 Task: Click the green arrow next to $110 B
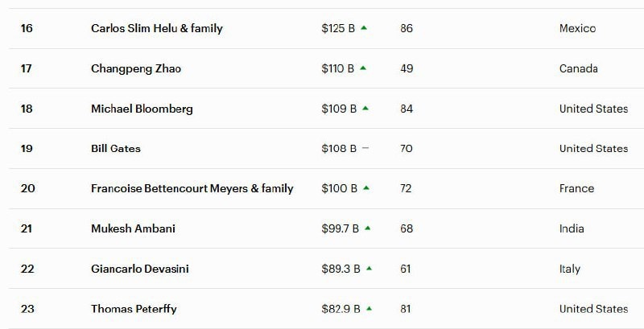(364, 68)
